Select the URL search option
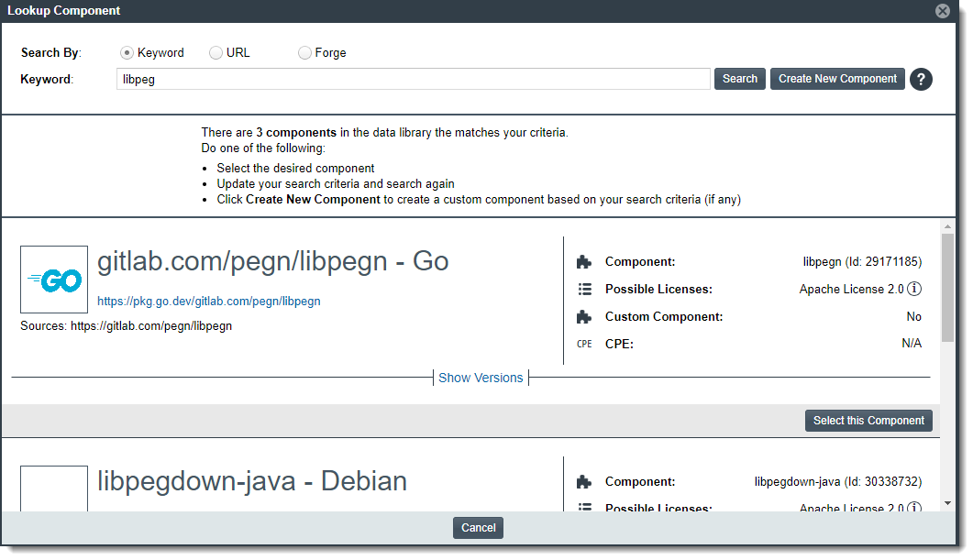The image size is (973, 560). [x=216, y=53]
